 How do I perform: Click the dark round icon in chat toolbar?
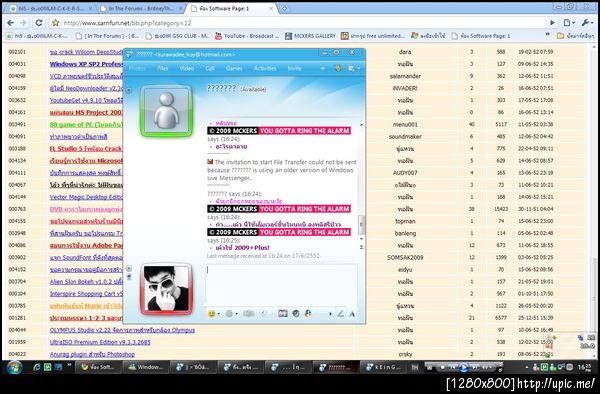click(296, 314)
